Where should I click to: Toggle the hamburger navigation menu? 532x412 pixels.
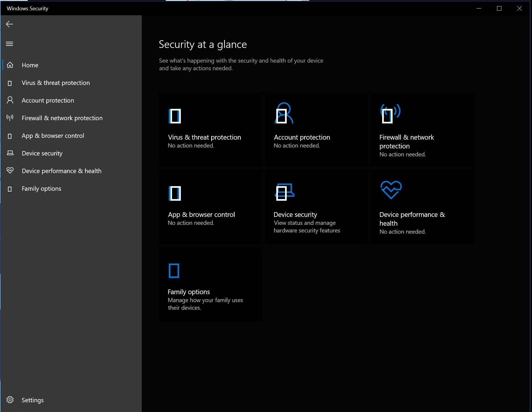(9, 43)
